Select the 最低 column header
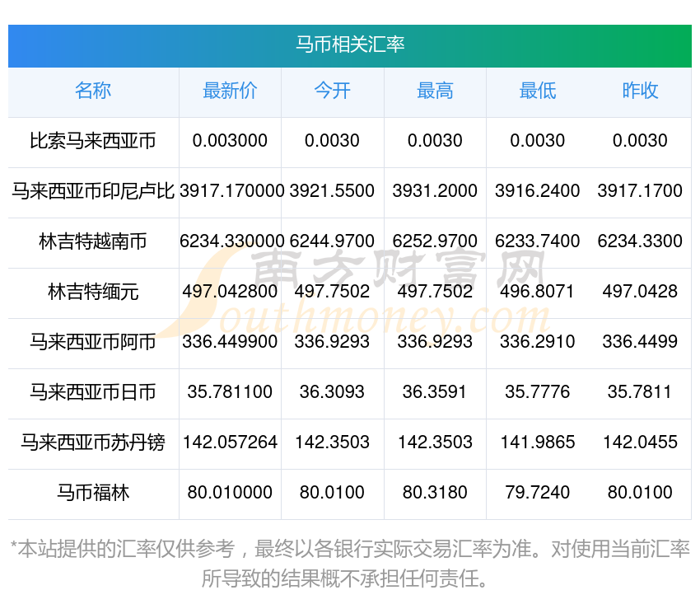This screenshot has height=604, width=700. pos(537,91)
